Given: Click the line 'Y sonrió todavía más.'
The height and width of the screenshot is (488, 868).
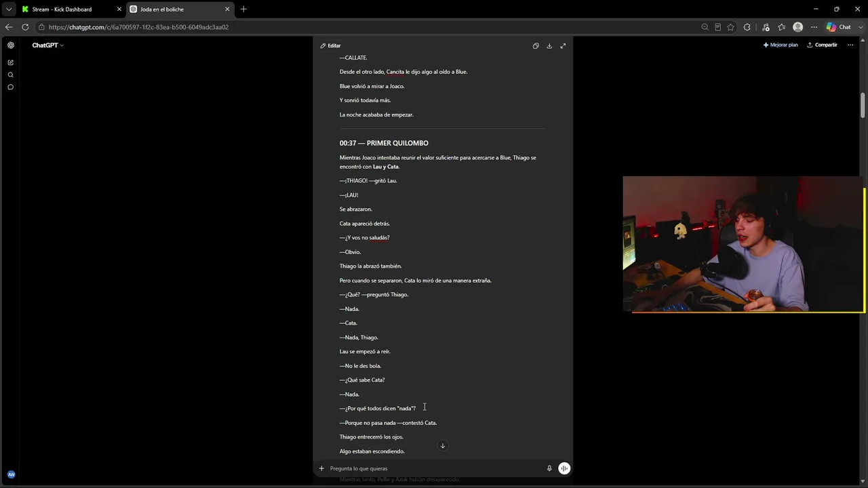Looking at the screenshot, I should pyautogui.click(x=365, y=100).
